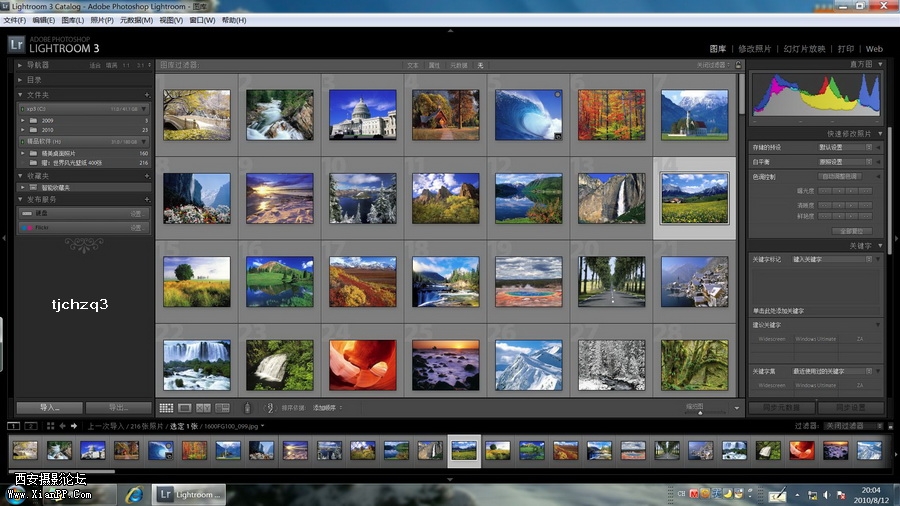The width and height of the screenshot is (900, 506).
Task: Toggle left panel visibility with edge arrow
Action: tap(3, 235)
